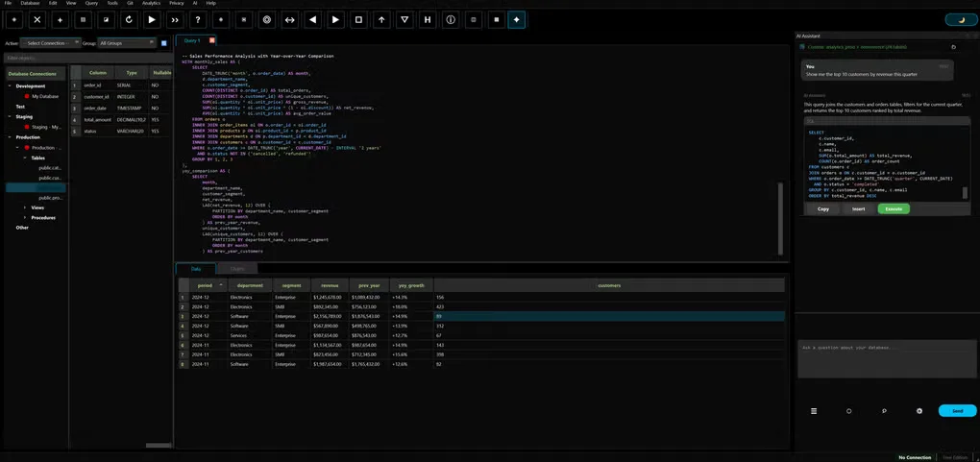This screenshot has width=980, height=462.
Task: Toggle the AI Assistant sparkle toolbar icon
Action: [x=516, y=20]
